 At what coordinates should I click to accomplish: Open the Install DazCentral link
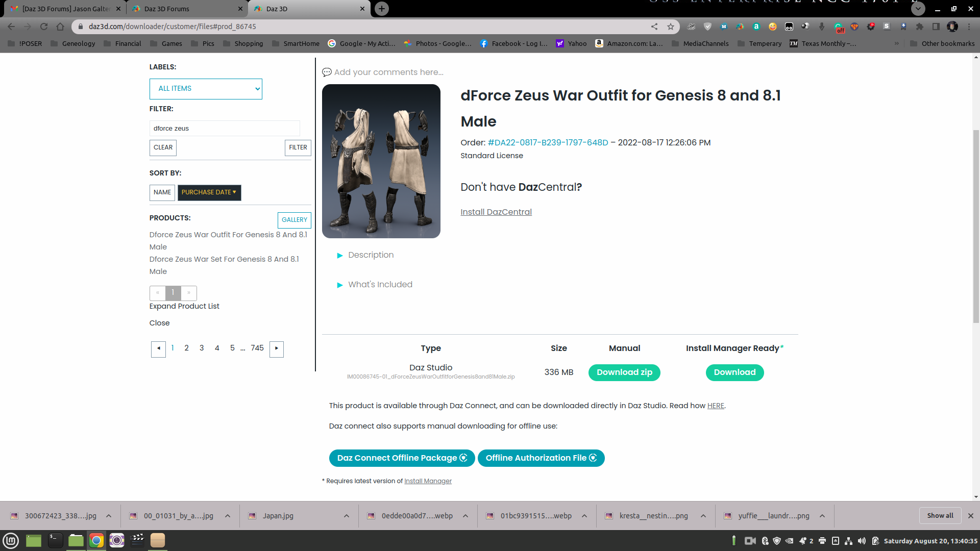coord(496,212)
